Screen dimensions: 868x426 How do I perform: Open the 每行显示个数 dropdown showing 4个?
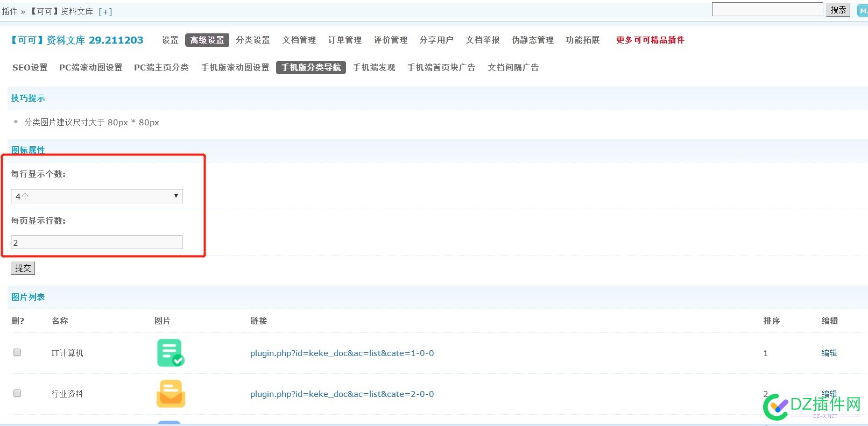[97, 196]
